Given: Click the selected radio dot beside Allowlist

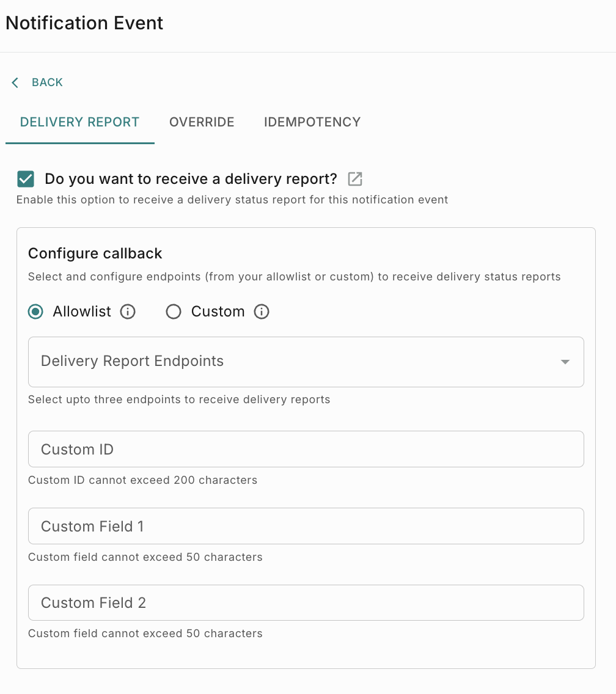Looking at the screenshot, I should coord(35,312).
